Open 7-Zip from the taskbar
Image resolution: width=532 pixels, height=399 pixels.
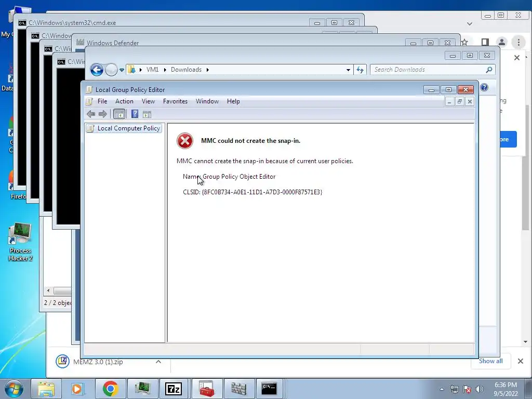coord(174,389)
